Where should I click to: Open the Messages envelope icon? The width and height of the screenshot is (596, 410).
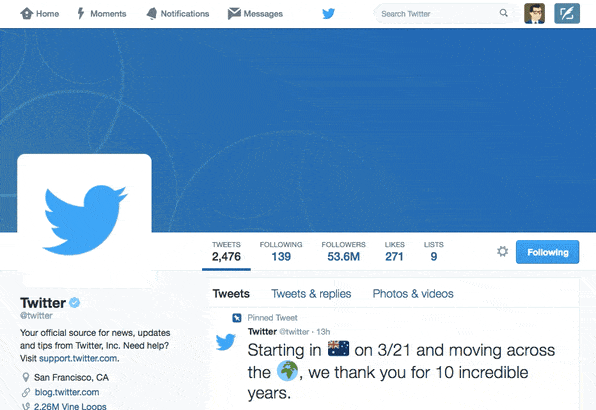tap(234, 13)
